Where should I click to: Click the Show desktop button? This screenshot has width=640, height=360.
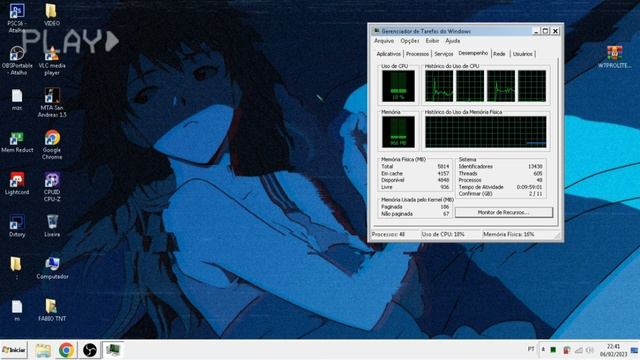point(635,350)
